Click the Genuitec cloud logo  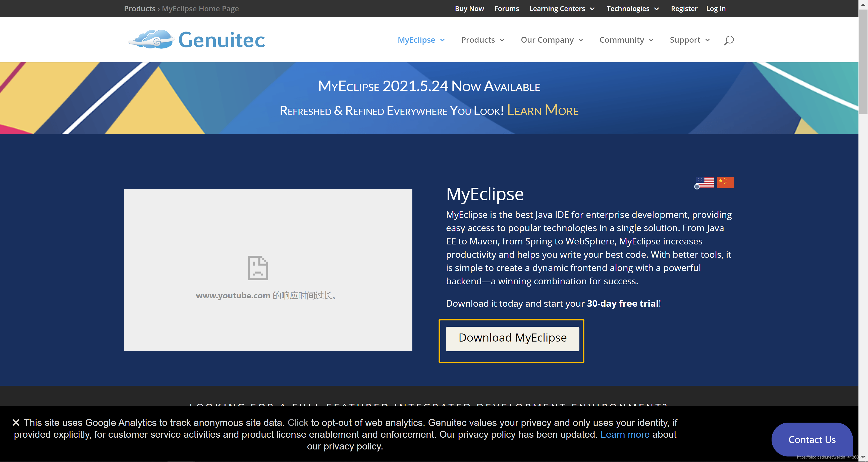tap(152, 40)
